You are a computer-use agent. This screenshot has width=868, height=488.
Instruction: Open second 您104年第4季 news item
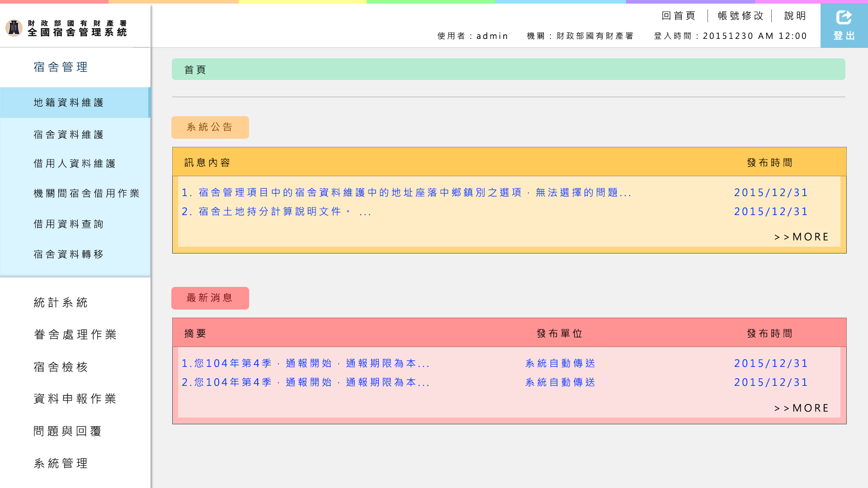[306, 383]
